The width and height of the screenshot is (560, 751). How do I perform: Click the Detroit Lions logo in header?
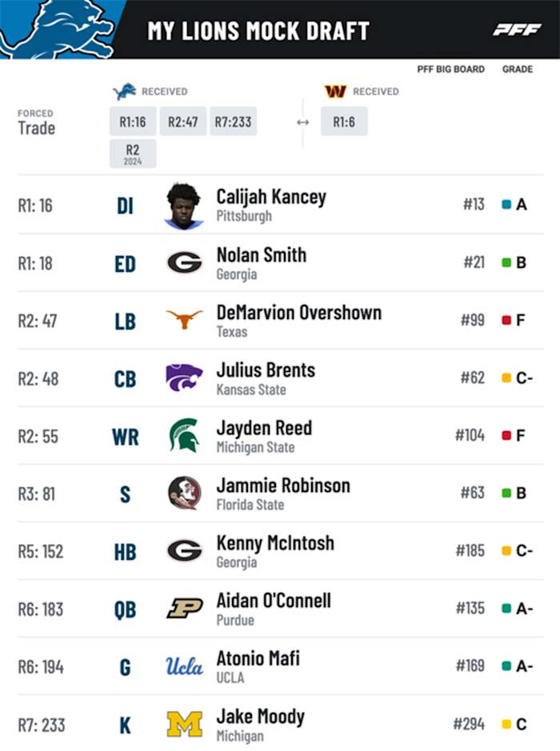coord(58,29)
